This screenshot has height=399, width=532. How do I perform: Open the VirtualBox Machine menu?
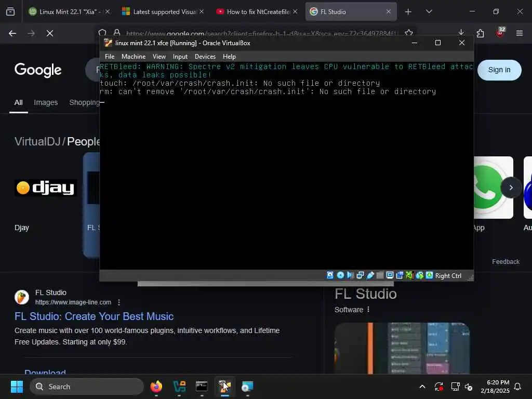[134, 57]
